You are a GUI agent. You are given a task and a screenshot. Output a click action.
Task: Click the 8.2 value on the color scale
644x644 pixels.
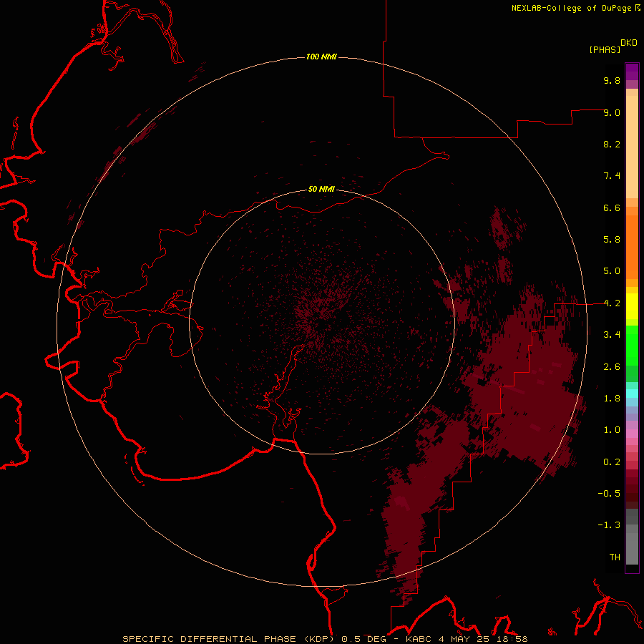coord(612,144)
